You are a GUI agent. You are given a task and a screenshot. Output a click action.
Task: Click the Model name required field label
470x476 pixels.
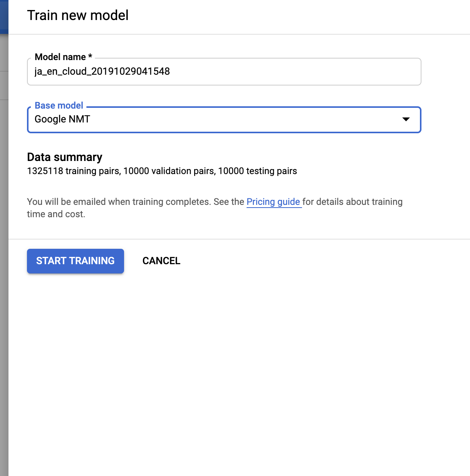point(63,57)
